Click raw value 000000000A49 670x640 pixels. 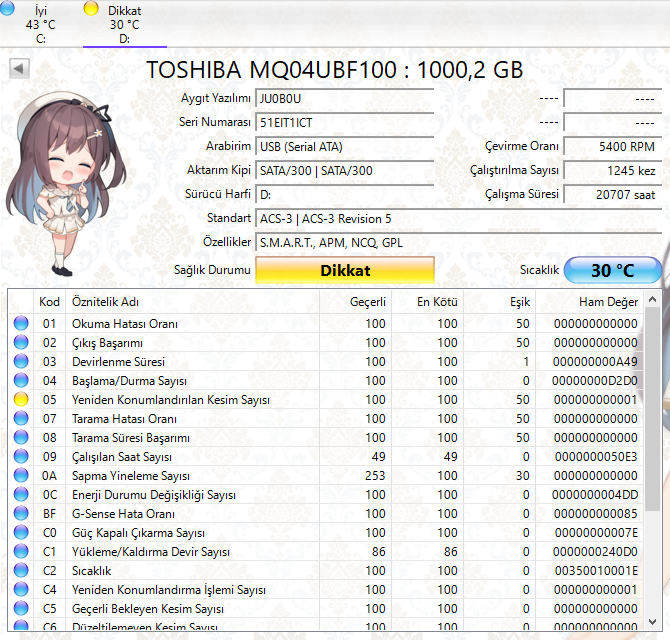[595, 362]
